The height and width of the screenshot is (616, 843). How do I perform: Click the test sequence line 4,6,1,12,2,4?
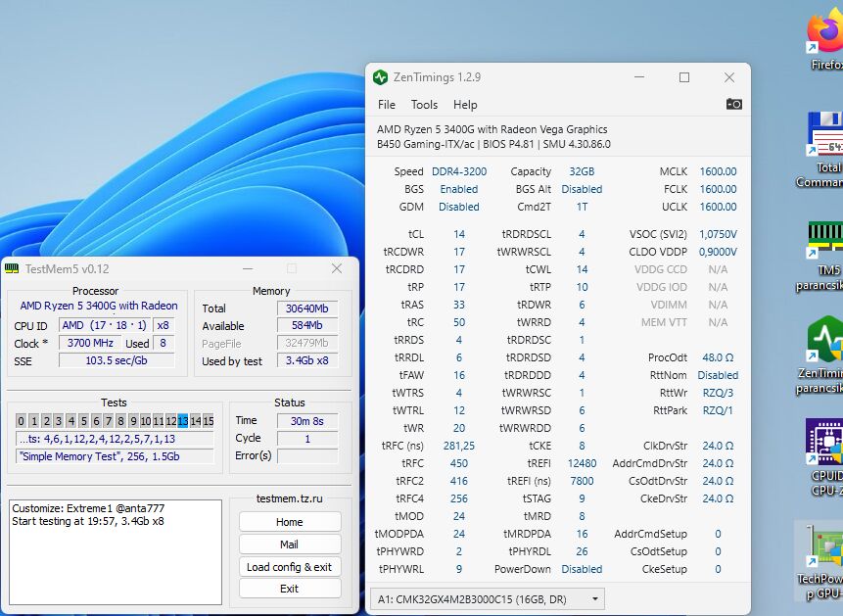[115, 439]
